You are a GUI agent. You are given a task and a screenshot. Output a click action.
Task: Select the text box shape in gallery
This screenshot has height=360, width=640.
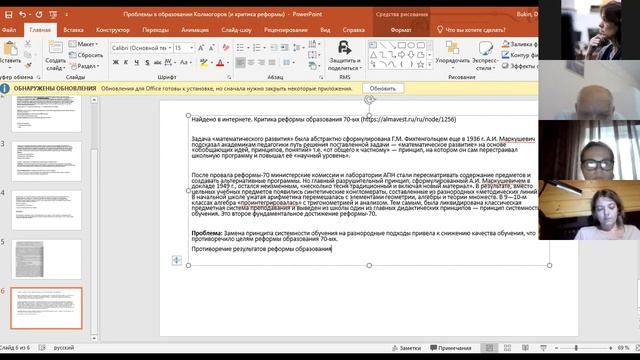click(373, 45)
